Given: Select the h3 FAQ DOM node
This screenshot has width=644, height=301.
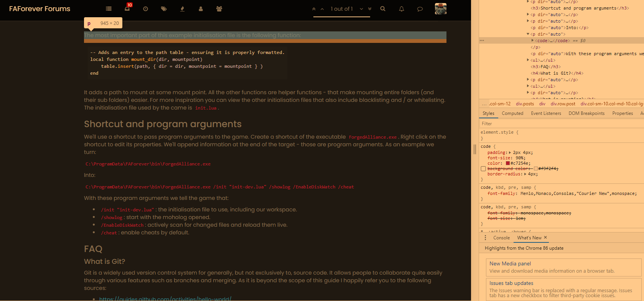Looking at the screenshot, I should coord(545,67).
